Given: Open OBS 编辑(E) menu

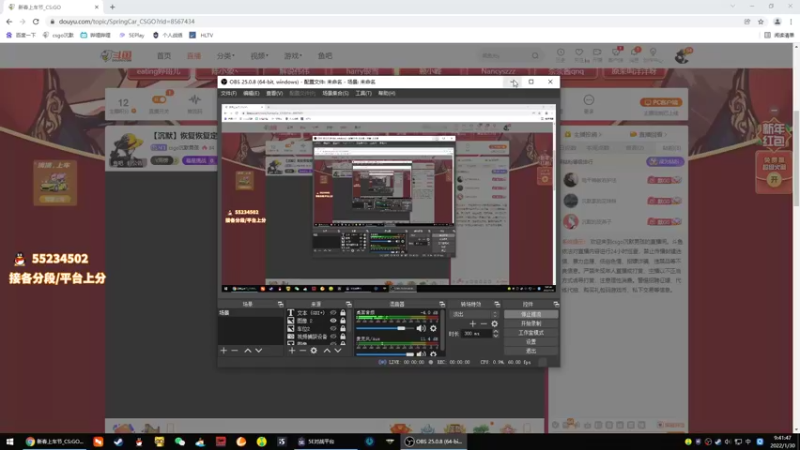Looking at the screenshot, I should pos(251,93).
